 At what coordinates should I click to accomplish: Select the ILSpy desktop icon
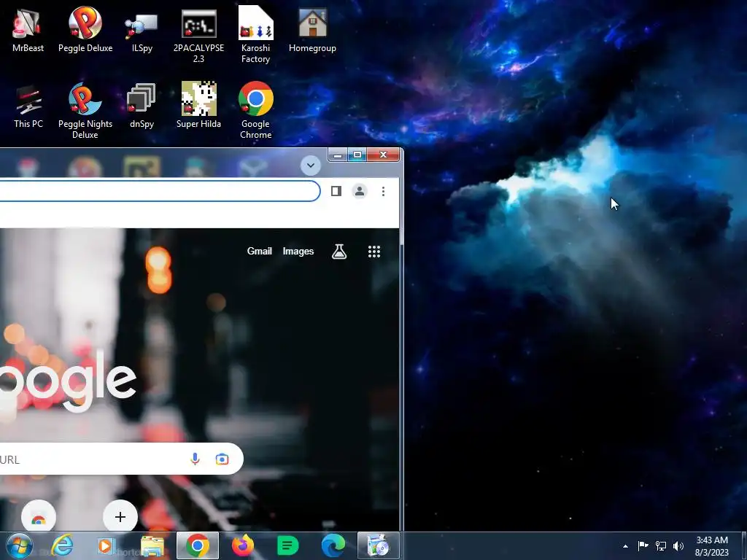142,30
